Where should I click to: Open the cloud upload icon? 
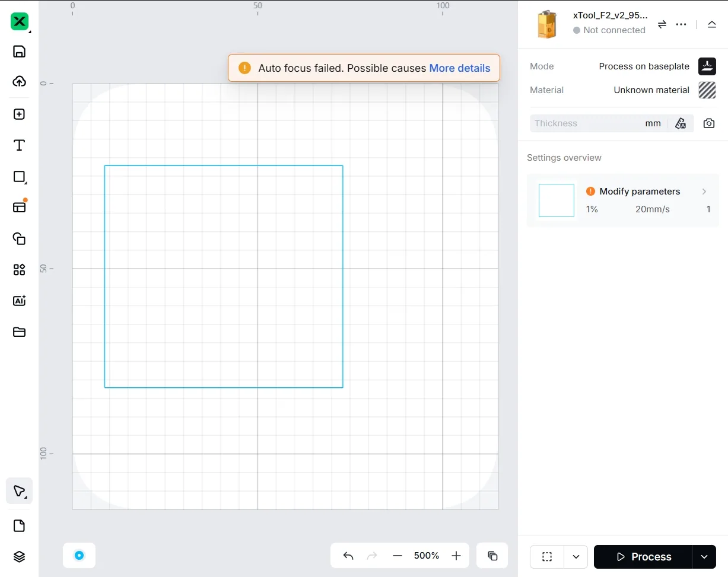click(19, 81)
